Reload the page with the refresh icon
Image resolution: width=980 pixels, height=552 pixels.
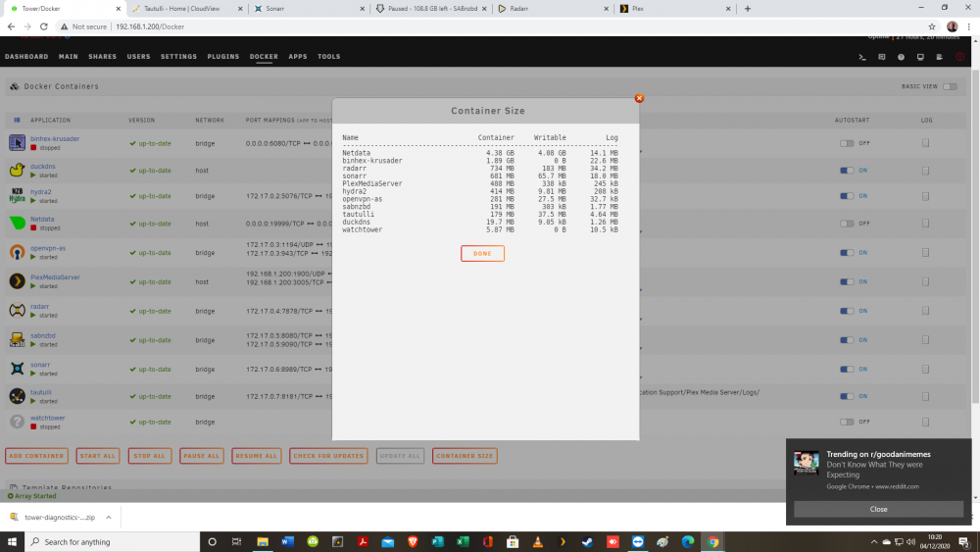[x=44, y=26]
